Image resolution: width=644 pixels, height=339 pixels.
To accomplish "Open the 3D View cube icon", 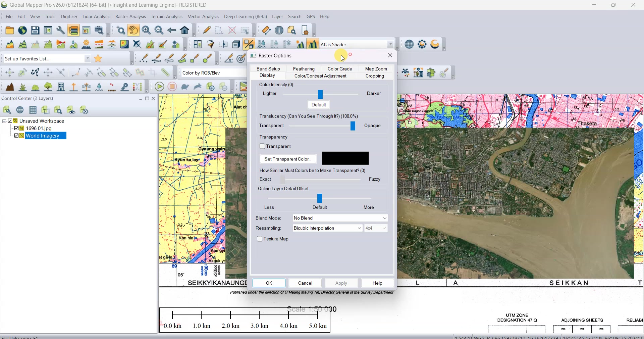I will click(x=236, y=44).
